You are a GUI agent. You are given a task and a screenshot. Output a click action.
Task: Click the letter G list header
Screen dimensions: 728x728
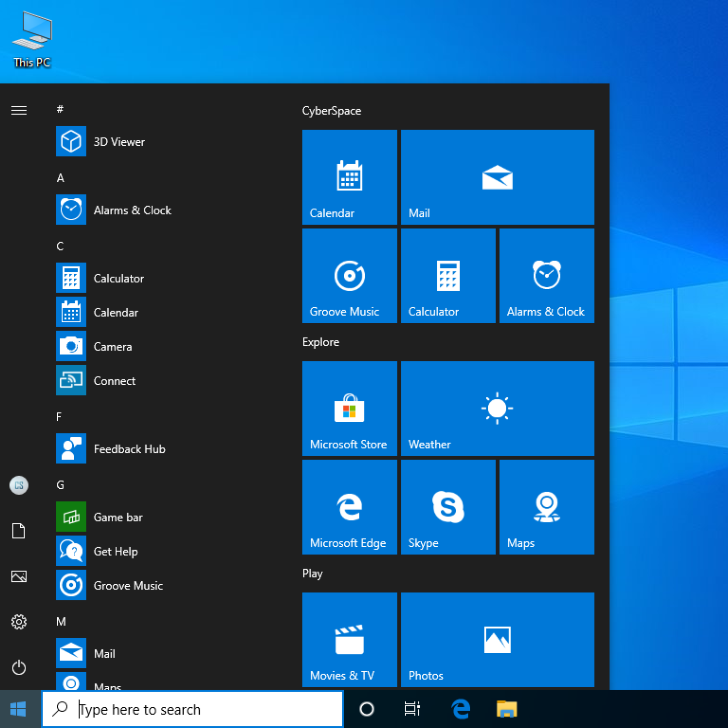[60, 485]
